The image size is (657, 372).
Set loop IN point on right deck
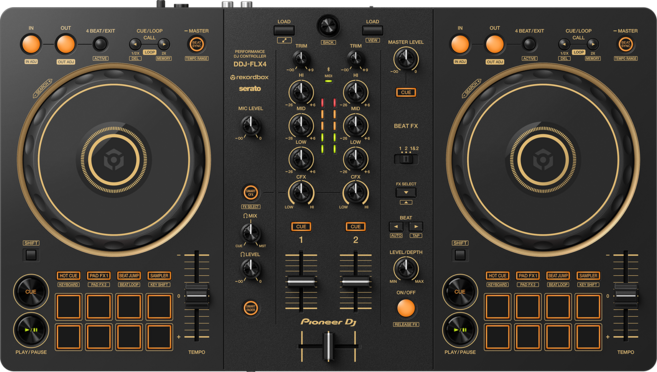(x=460, y=44)
